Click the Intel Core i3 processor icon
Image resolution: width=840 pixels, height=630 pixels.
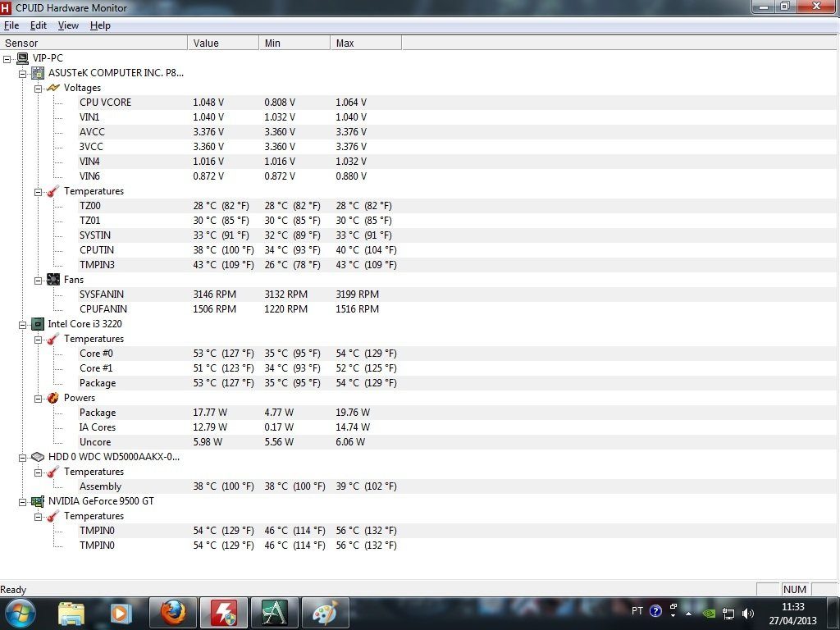click(x=38, y=323)
